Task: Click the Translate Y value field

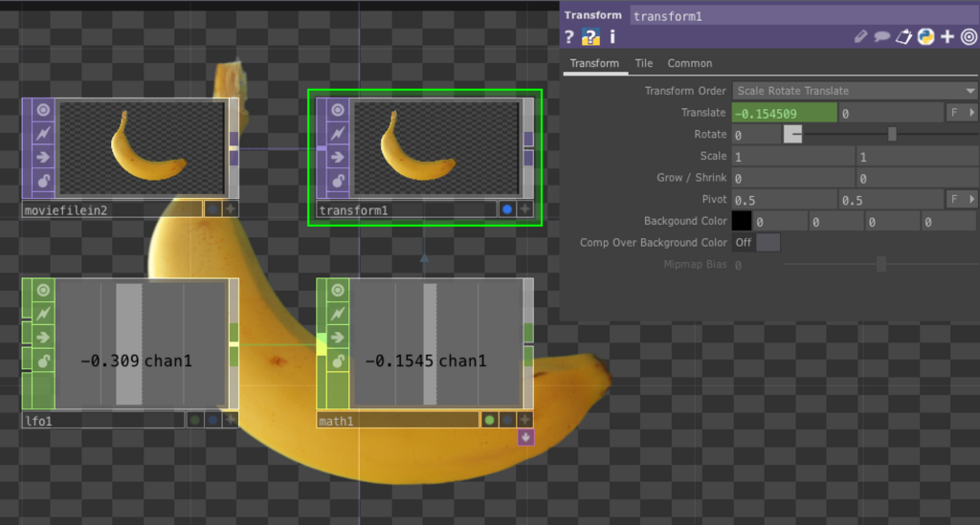Action: click(x=891, y=113)
